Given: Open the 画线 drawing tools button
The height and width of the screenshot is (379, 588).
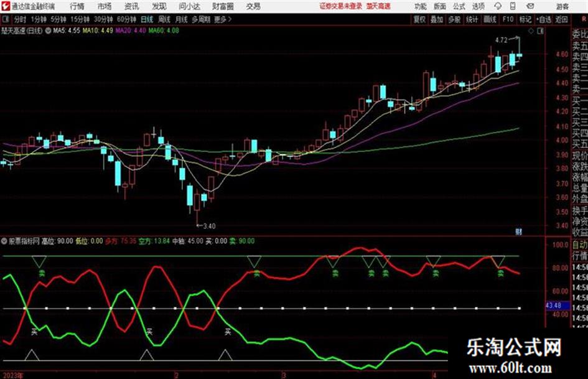Looking at the screenshot, I should coord(490,19).
